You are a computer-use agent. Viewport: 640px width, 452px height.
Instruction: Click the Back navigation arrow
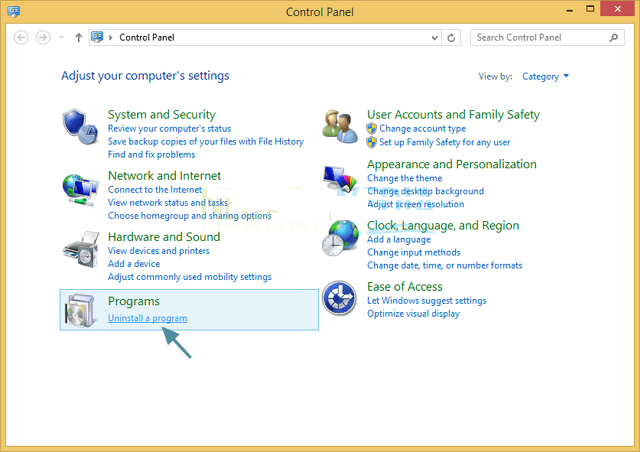coord(21,38)
